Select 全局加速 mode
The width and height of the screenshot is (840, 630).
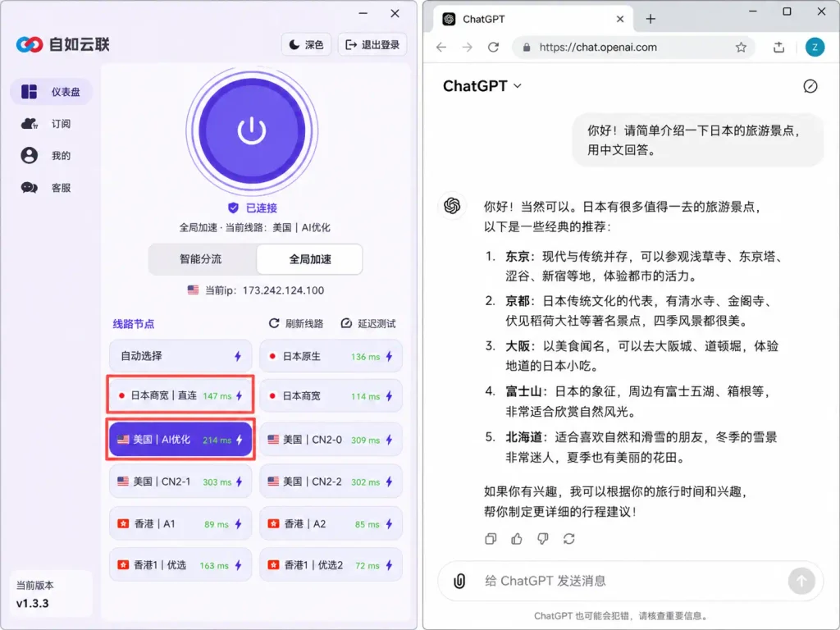(x=310, y=259)
